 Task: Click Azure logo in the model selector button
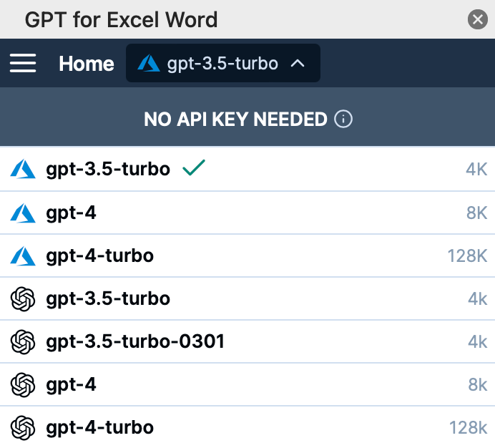pos(149,63)
